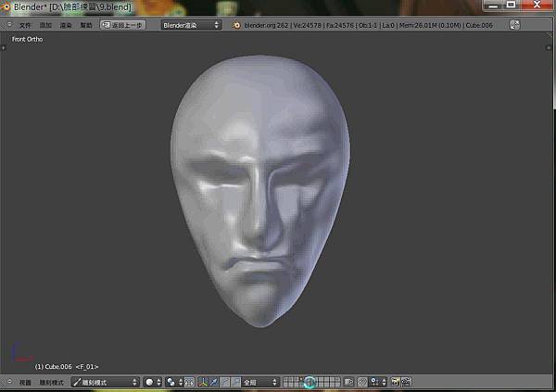Click the icon at the header's right end
This screenshot has height=392, width=556.
pyautogui.click(x=515, y=25)
